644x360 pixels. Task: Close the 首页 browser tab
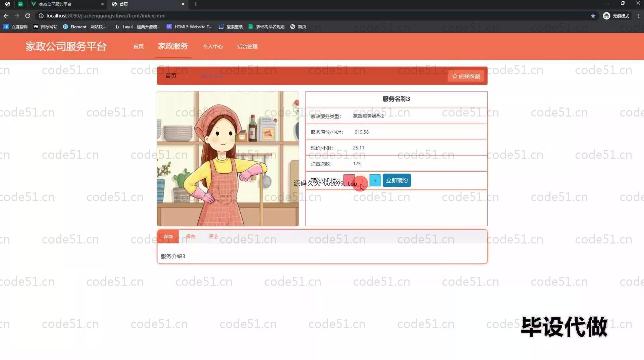tap(183, 4)
